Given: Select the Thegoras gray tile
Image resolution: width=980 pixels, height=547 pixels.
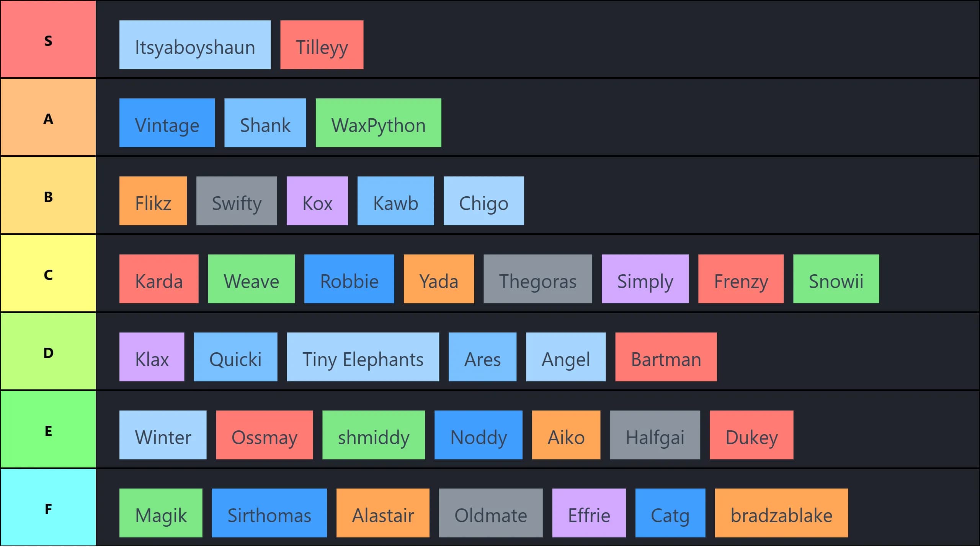Looking at the screenshot, I should (x=537, y=279).
